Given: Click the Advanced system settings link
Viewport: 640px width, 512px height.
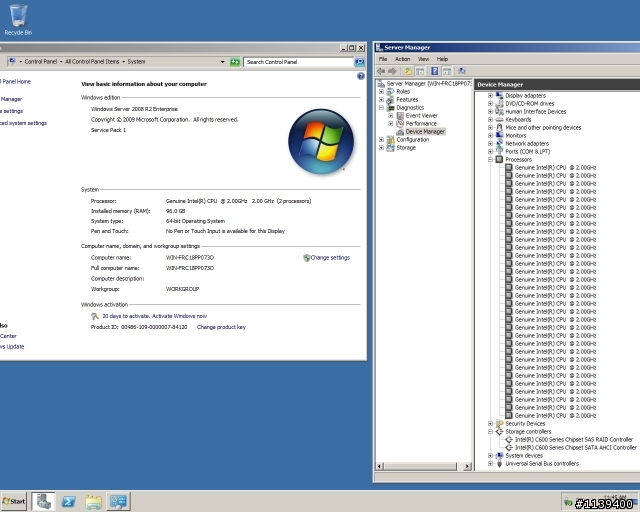Looking at the screenshot, I should pyautogui.click(x=23, y=123).
